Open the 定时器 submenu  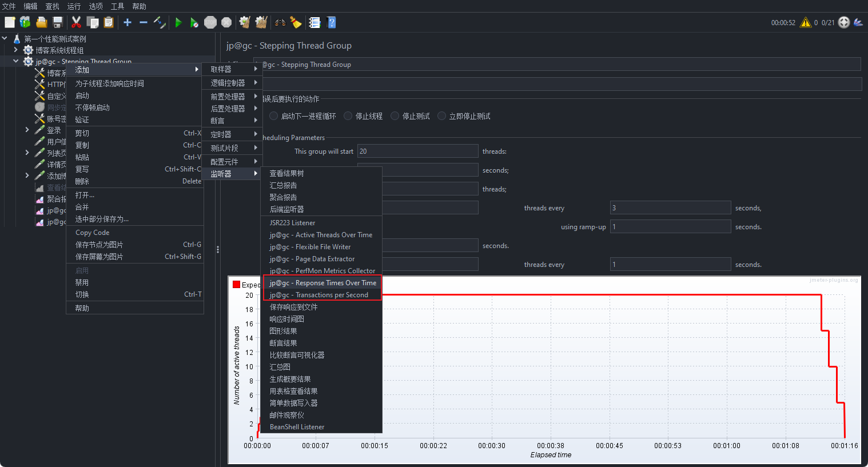click(232, 134)
